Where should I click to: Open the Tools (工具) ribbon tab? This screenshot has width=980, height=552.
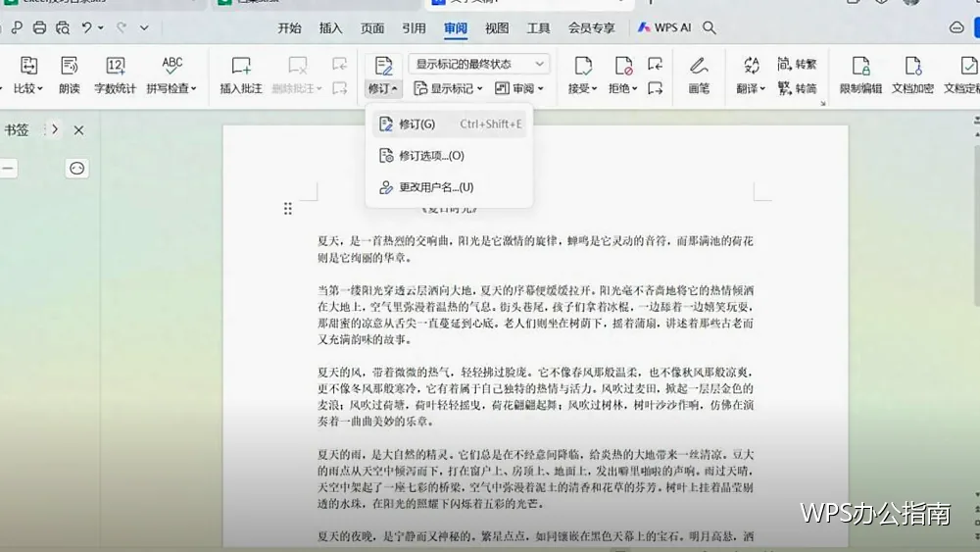538,28
